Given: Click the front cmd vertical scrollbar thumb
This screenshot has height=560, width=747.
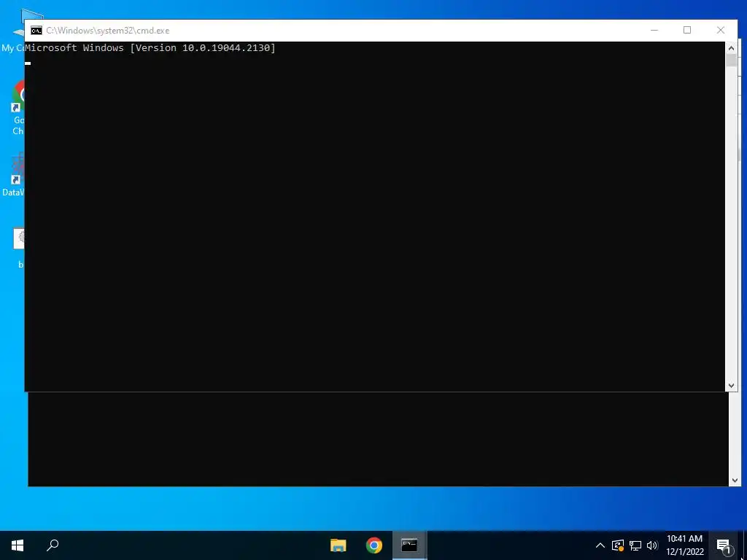Looking at the screenshot, I should [x=731, y=60].
